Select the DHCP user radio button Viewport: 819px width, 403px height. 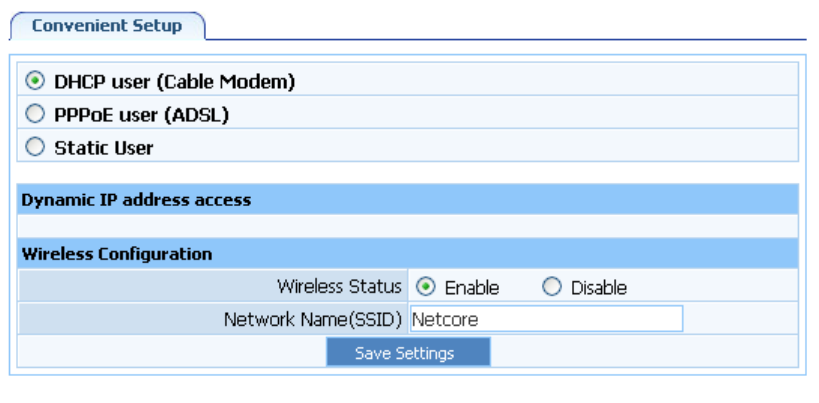[x=36, y=81]
